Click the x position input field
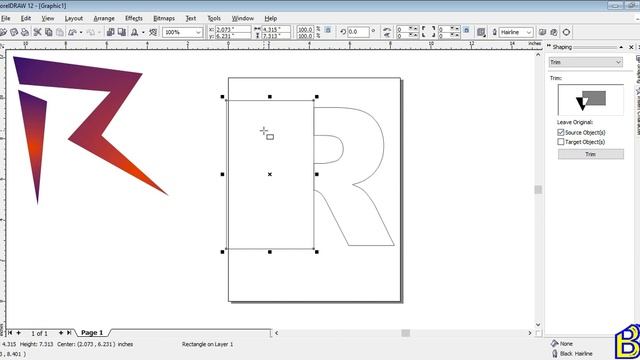Screen dimensions: 640x360 tap(233, 29)
